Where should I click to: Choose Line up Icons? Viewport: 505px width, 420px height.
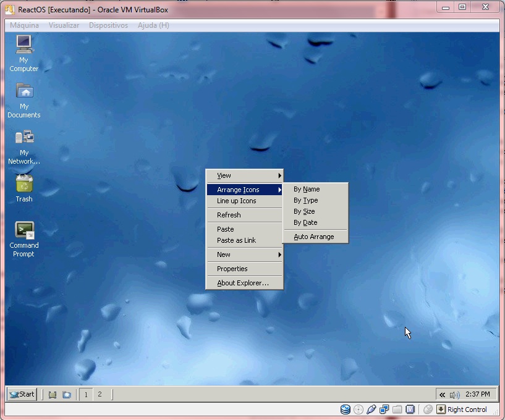click(245, 201)
